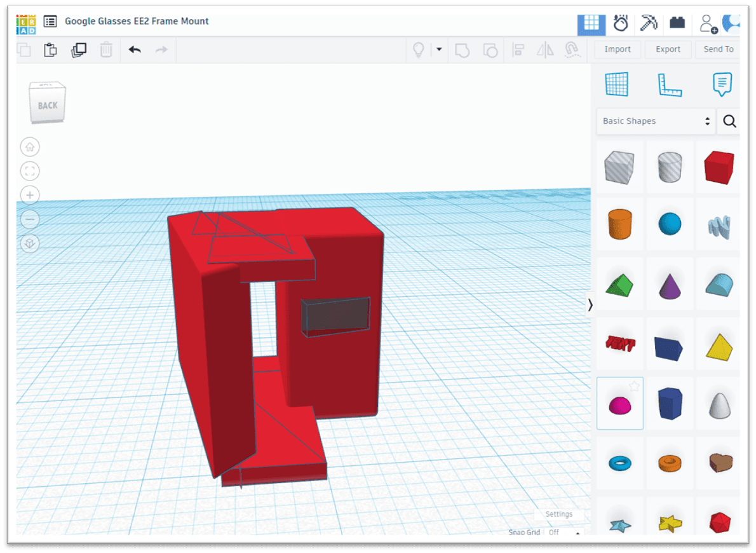756x553 pixels.
Task: Pick the striped Box hole shape
Action: click(x=619, y=167)
